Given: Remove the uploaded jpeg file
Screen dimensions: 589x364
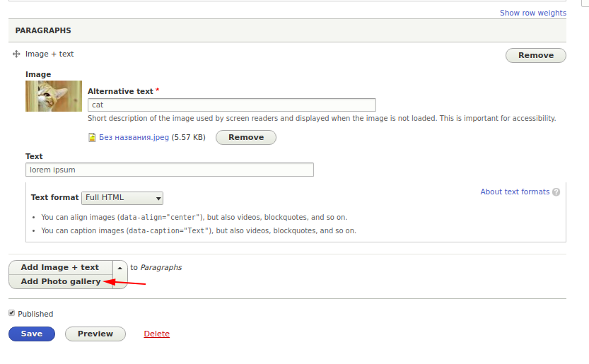Looking at the screenshot, I should coord(246,138).
